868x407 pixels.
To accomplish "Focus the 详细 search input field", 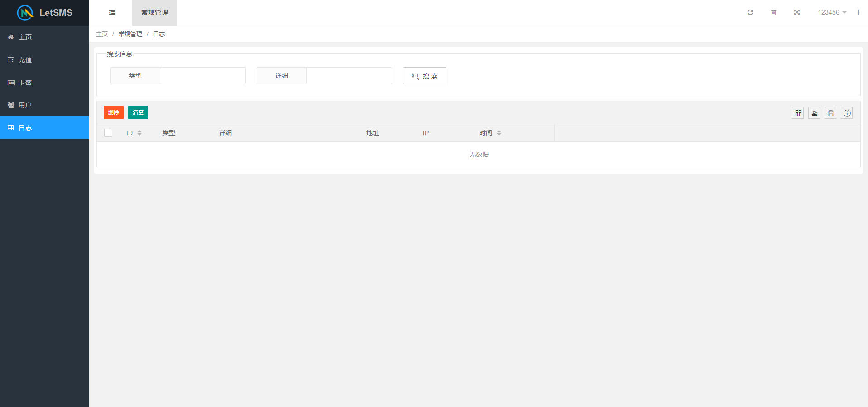I will click(349, 76).
